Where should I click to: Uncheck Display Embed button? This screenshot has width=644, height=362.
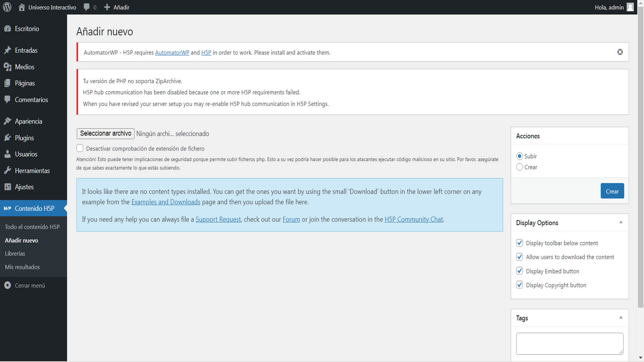520,271
